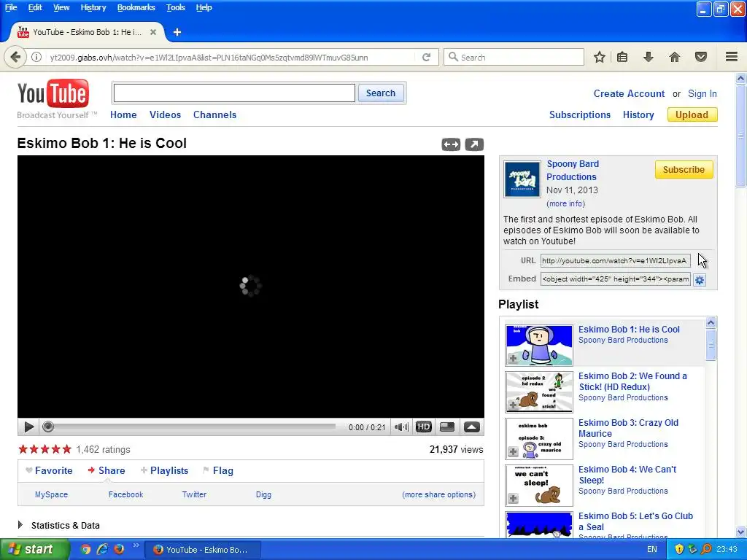Bookmark this page with the star icon

click(600, 57)
